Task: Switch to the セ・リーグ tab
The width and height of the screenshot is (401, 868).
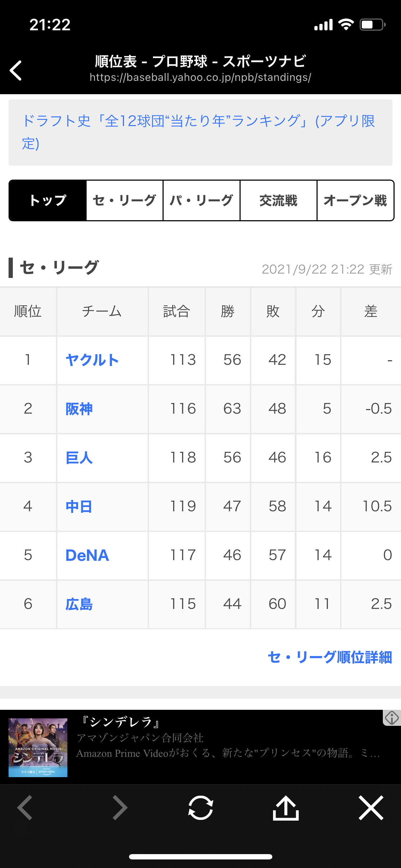Action: pos(124,200)
